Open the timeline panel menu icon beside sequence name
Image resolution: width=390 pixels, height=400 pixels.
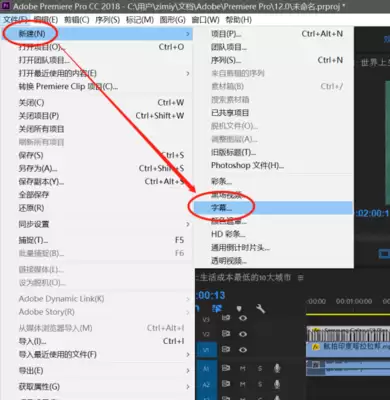[301, 277]
